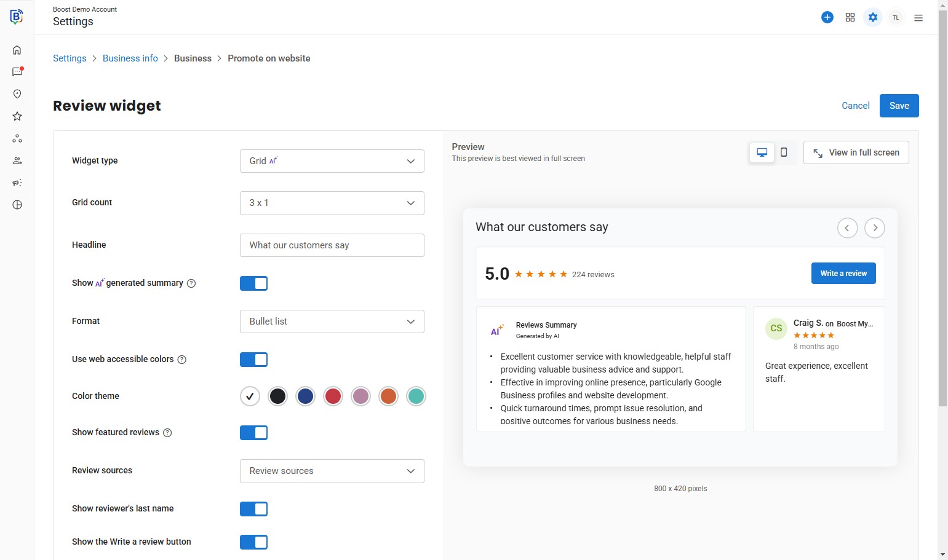Open the apps grid icon in header
The height and width of the screenshot is (560, 948).
click(x=850, y=17)
